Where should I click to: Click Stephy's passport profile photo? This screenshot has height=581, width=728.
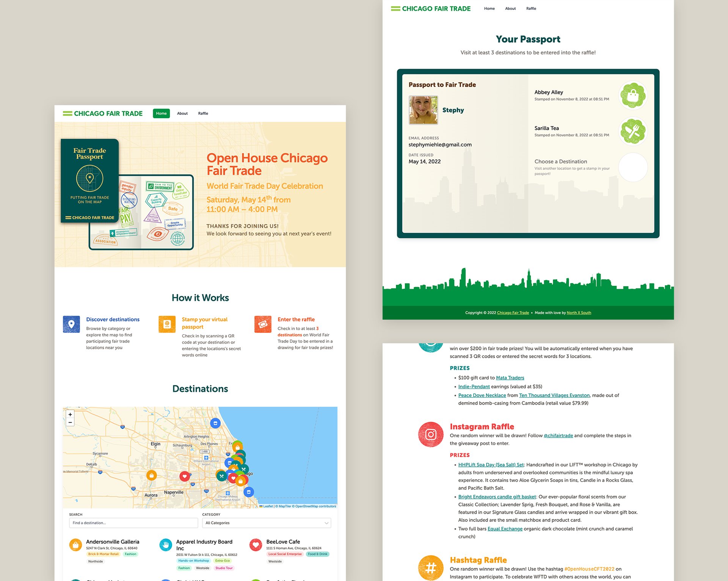(423, 110)
